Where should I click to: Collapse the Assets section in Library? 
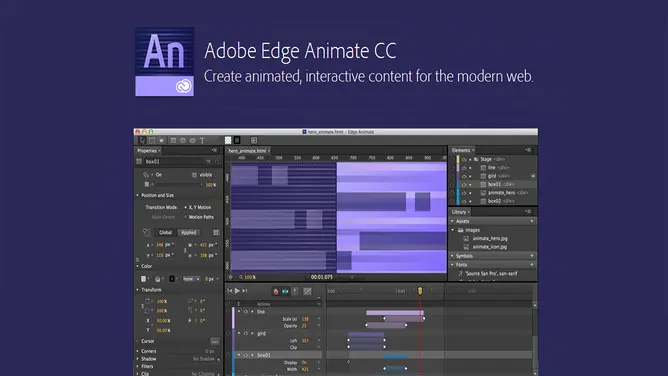click(x=452, y=221)
